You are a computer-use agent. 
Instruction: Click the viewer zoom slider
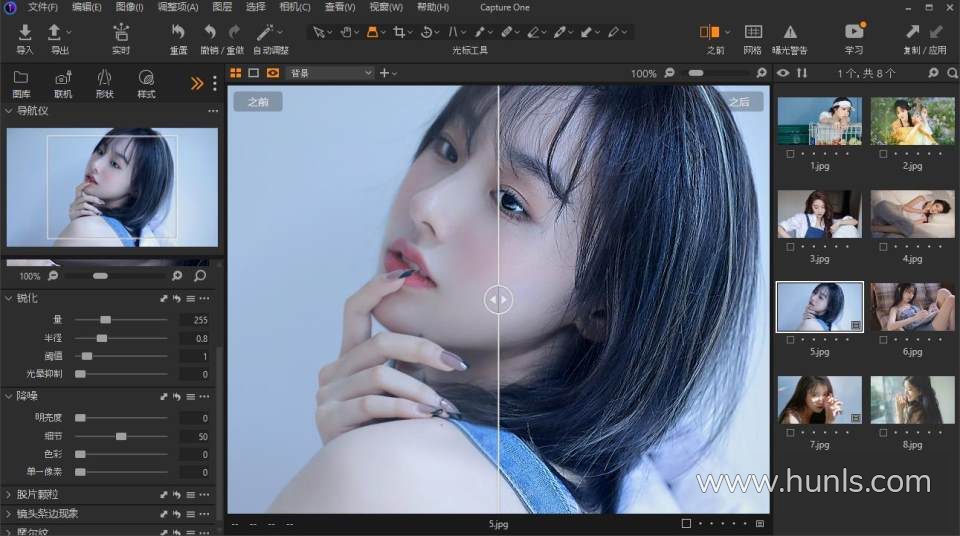coord(714,73)
